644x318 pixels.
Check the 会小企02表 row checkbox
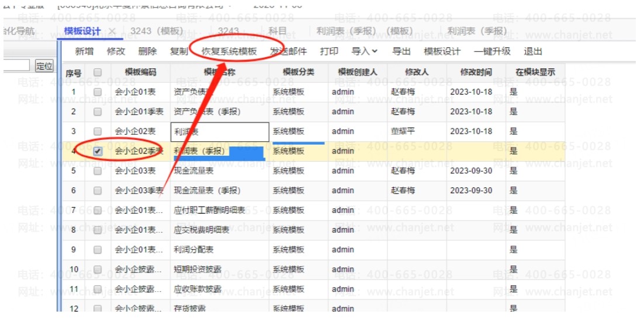coord(98,131)
